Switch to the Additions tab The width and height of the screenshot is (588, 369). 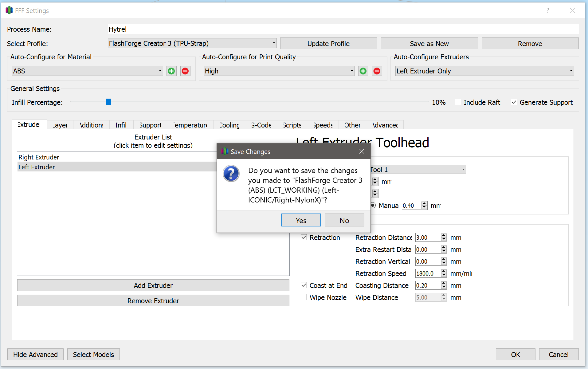click(x=92, y=125)
